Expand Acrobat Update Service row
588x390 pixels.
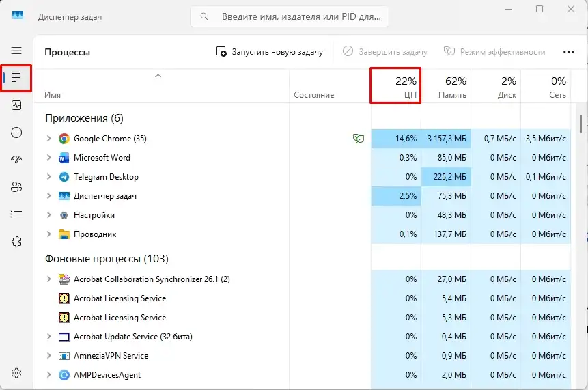(x=48, y=336)
